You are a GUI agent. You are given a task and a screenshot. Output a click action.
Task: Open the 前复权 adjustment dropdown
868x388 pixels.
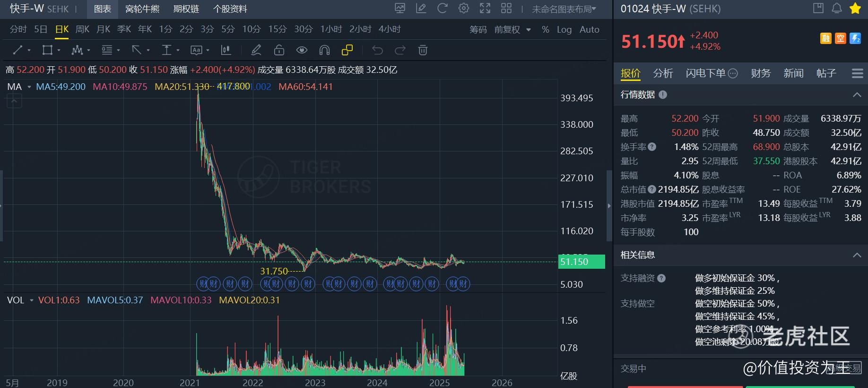(512, 29)
